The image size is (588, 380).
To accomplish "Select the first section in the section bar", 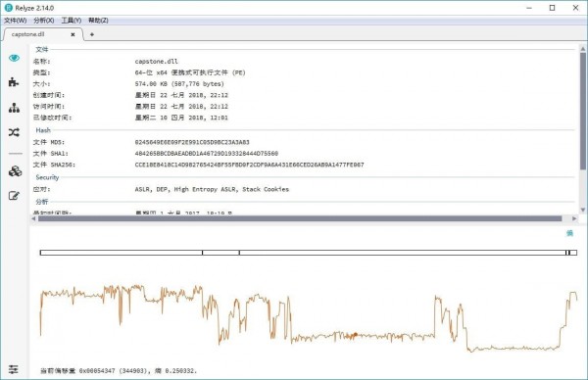I will pos(122,253).
